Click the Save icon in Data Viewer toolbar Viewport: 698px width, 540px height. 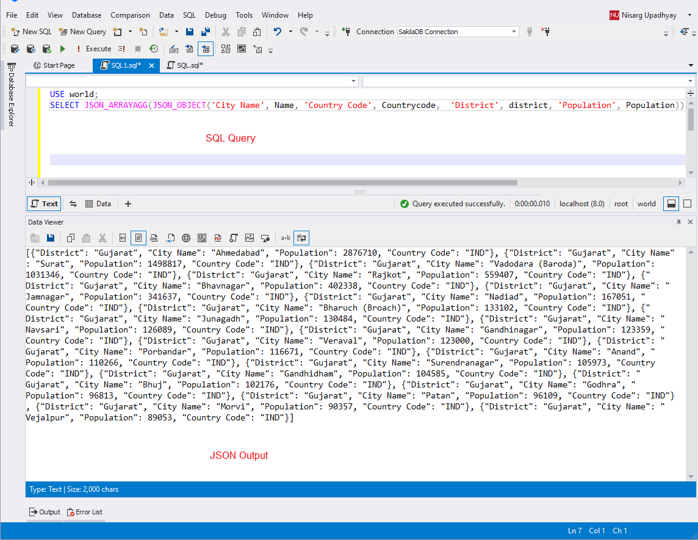click(50, 238)
